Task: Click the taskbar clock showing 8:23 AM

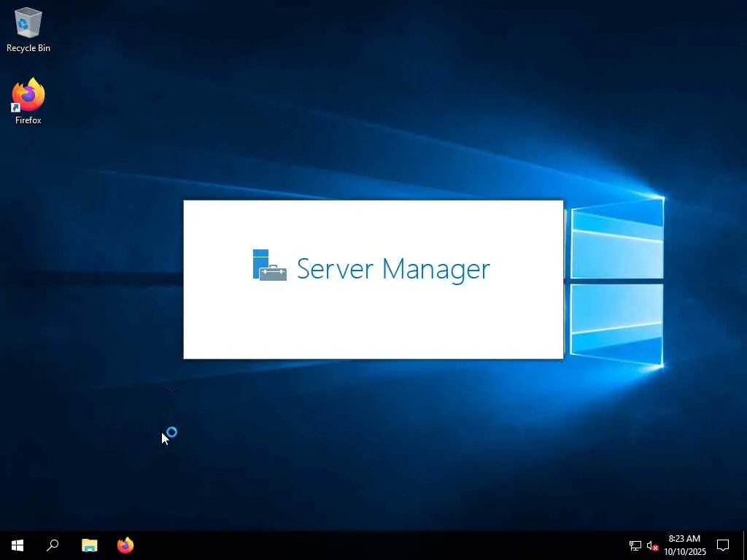Action: coord(684,539)
